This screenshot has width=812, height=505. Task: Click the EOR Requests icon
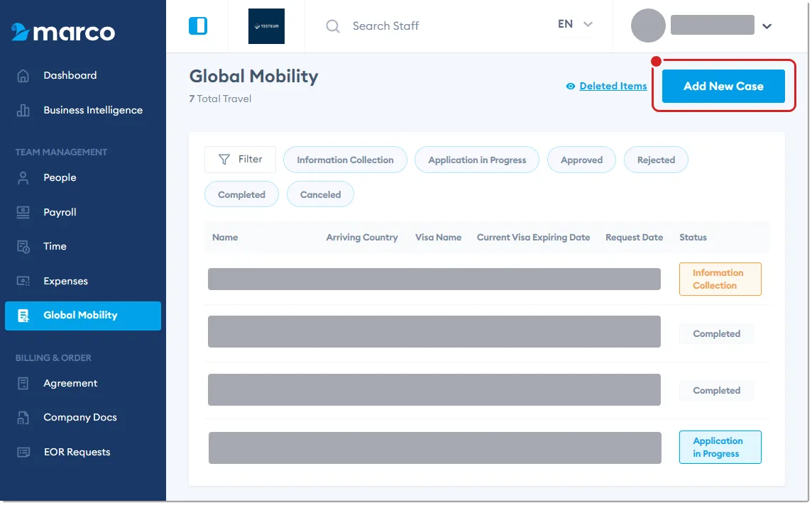point(23,453)
